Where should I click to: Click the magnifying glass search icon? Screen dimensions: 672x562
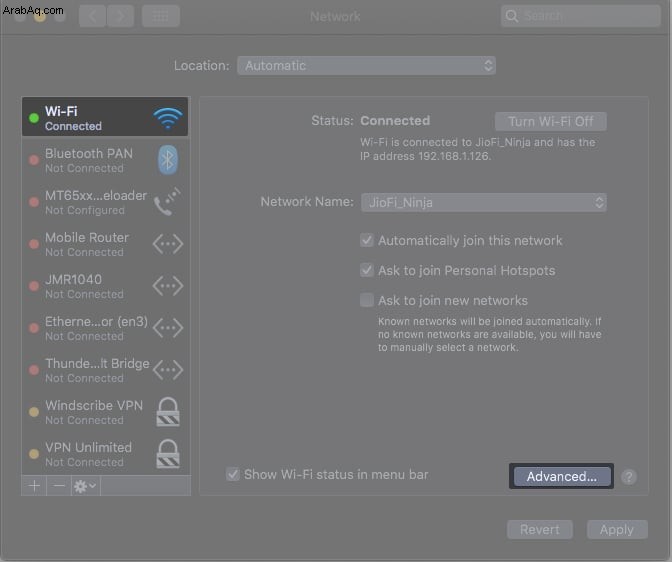(x=511, y=16)
